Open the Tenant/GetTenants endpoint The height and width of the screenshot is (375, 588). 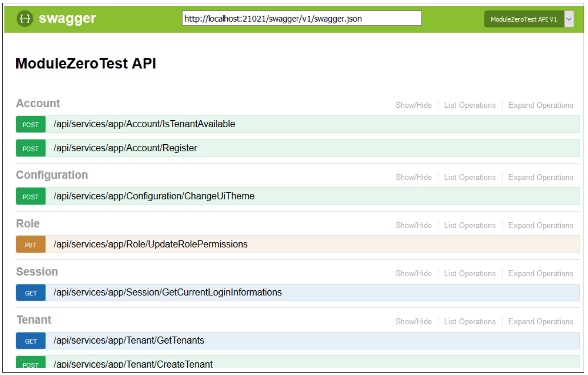point(129,340)
